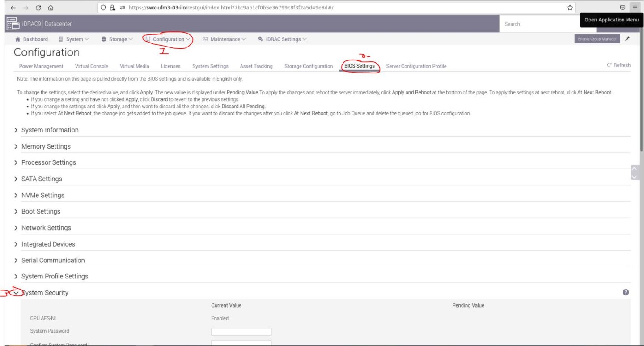Open the Storage dropdown menu
The height and width of the screenshot is (346, 644).
[x=117, y=39]
